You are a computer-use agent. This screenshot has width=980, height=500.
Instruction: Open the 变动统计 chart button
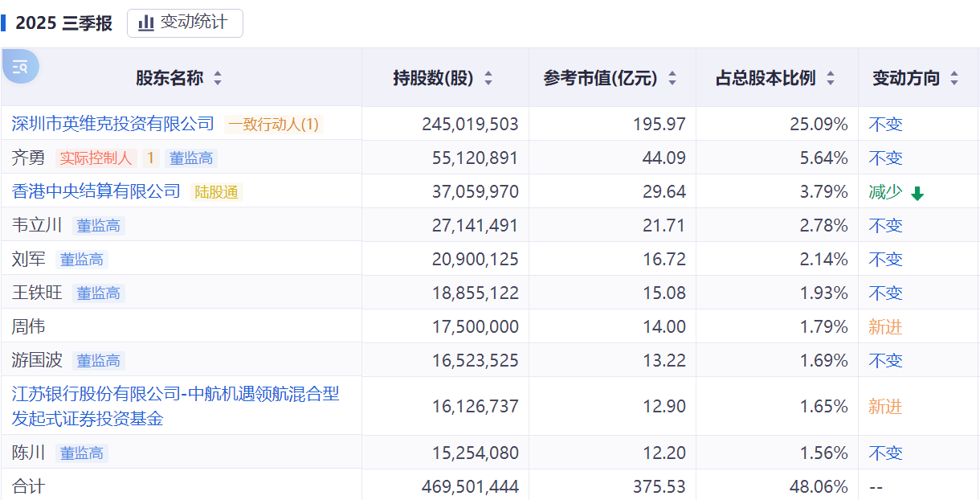[x=185, y=23]
